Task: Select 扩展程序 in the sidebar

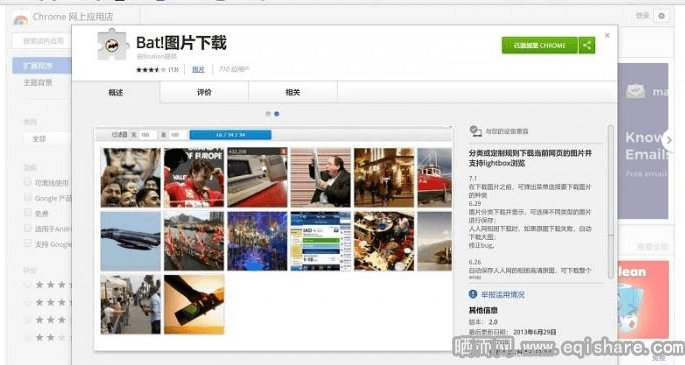Action: [42, 65]
